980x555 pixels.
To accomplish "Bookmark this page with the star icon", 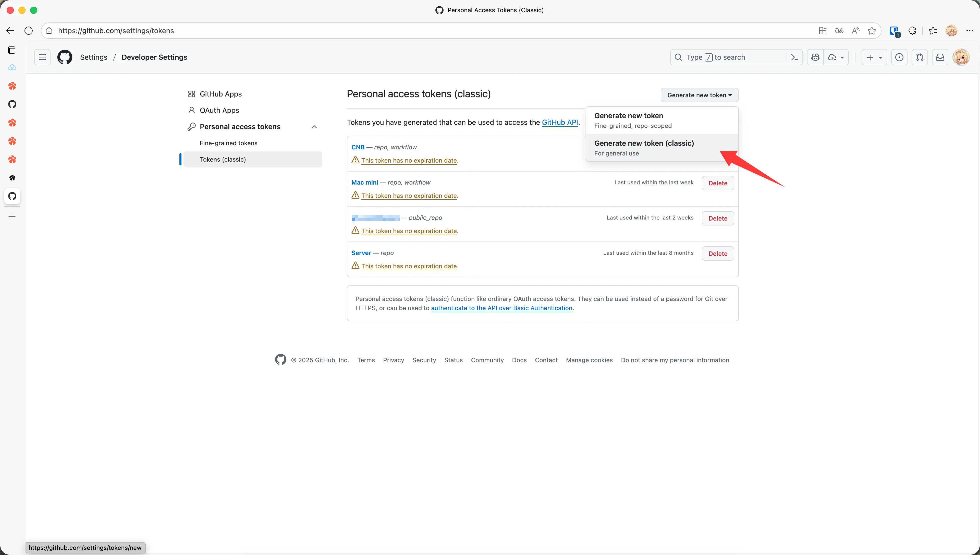I will pyautogui.click(x=872, y=30).
